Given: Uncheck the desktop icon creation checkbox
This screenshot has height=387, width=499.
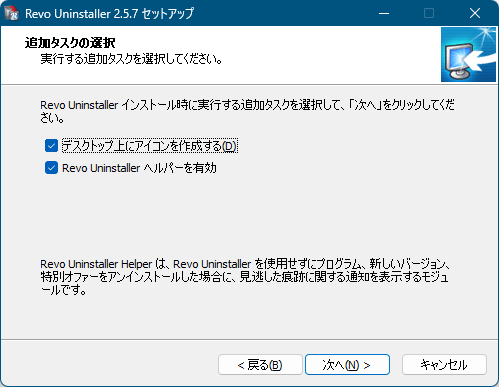Looking at the screenshot, I should click(x=51, y=146).
